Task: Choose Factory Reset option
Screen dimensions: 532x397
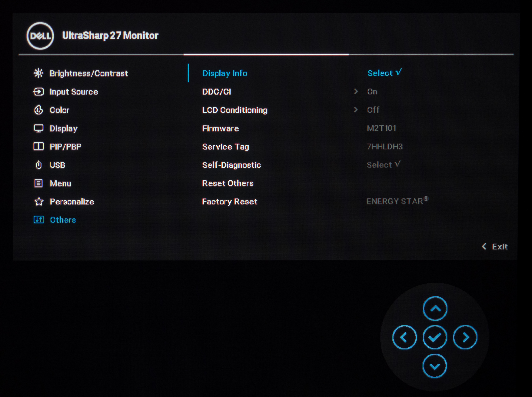Action: click(230, 201)
